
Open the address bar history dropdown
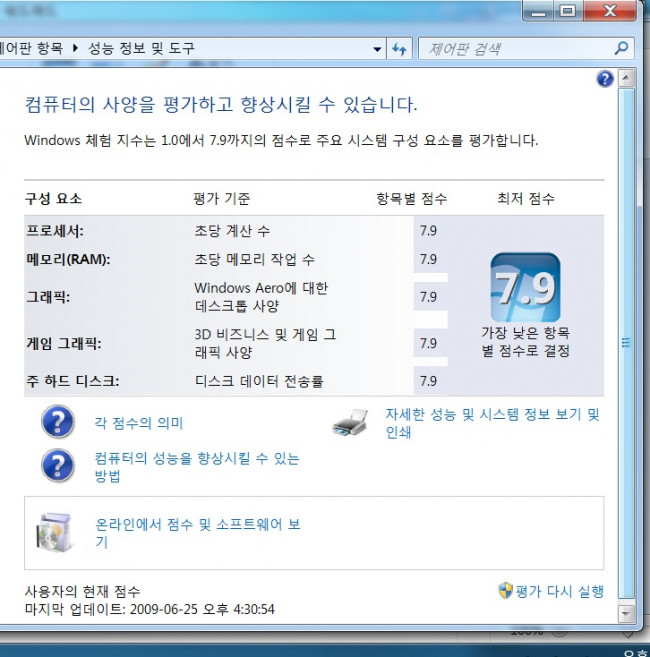(x=377, y=49)
